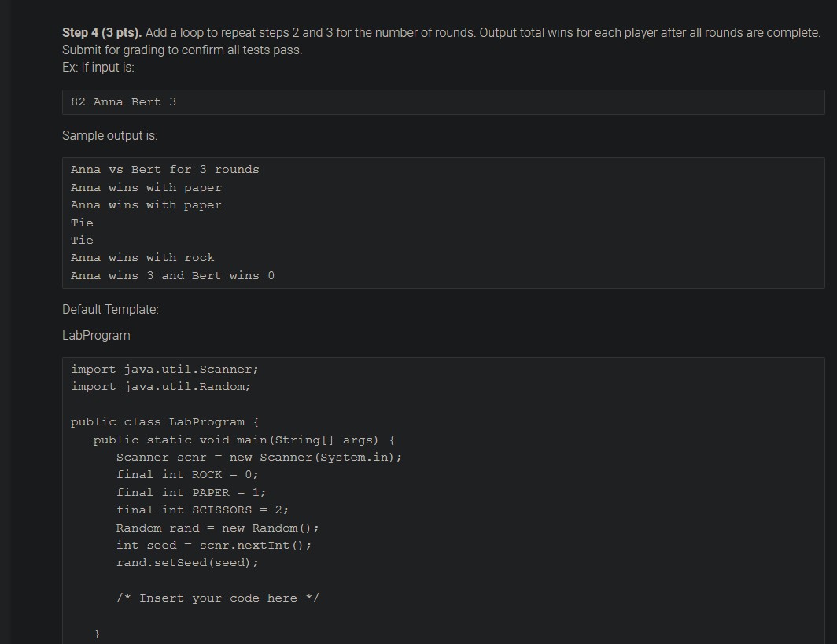Click 'Anna wins 3 and Bert wins 0' line

(x=172, y=276)
